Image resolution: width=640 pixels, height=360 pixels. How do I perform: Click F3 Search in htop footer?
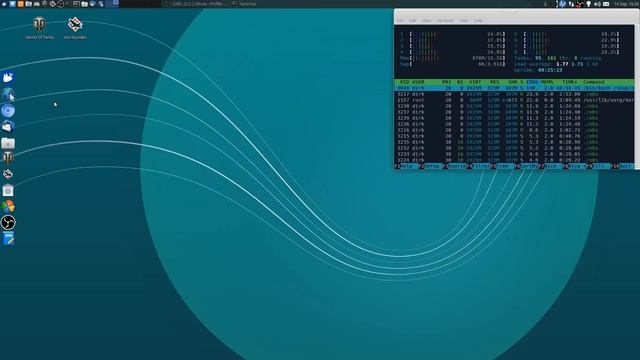[454, 166]
